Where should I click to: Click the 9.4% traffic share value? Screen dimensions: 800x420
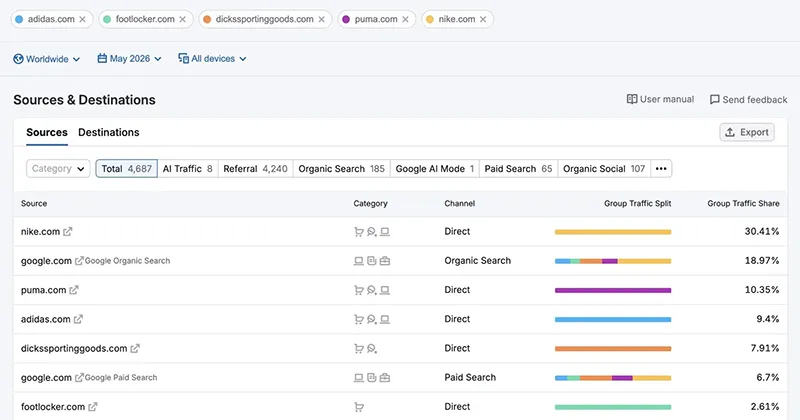click(x=767, y=319)
